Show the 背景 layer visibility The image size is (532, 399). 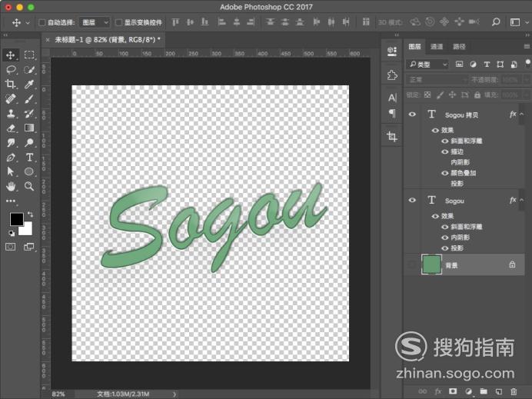click(x=412, y=264)
